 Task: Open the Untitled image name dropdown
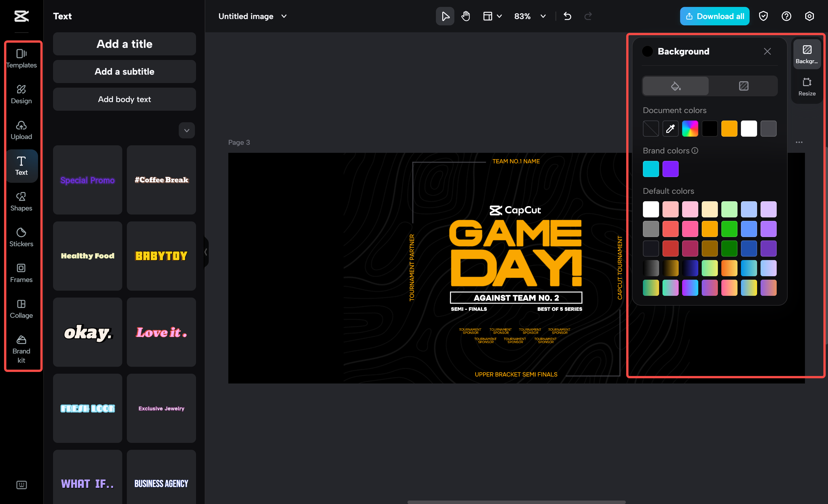[284, 16]
